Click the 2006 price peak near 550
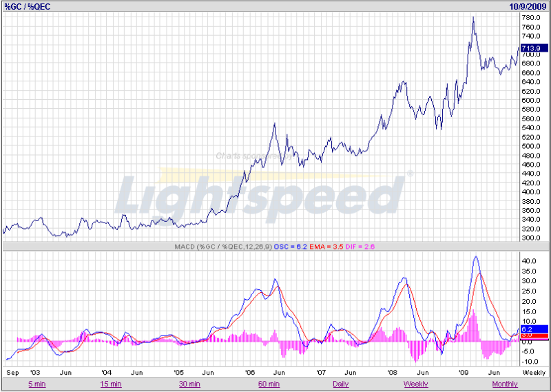551x392 pixels. click(x=274, y=124)
